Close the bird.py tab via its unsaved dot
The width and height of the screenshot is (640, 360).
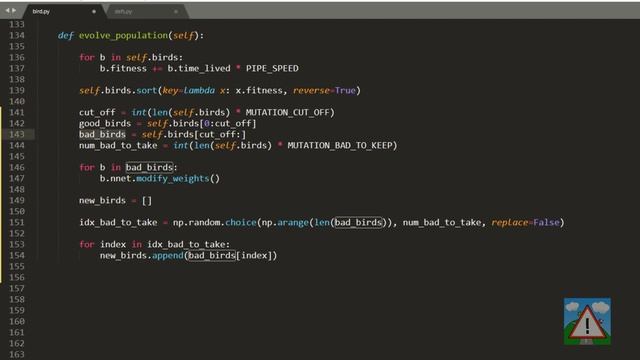coord(94,11)
